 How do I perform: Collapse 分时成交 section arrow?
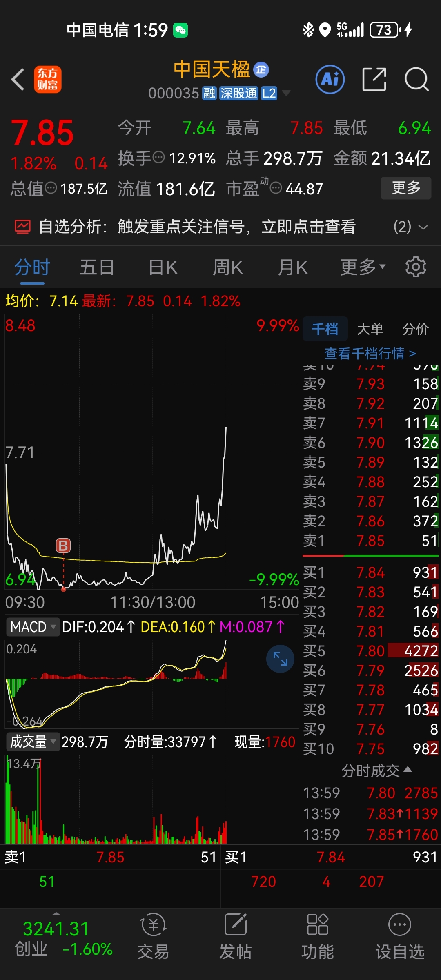(x=408, y=770)
